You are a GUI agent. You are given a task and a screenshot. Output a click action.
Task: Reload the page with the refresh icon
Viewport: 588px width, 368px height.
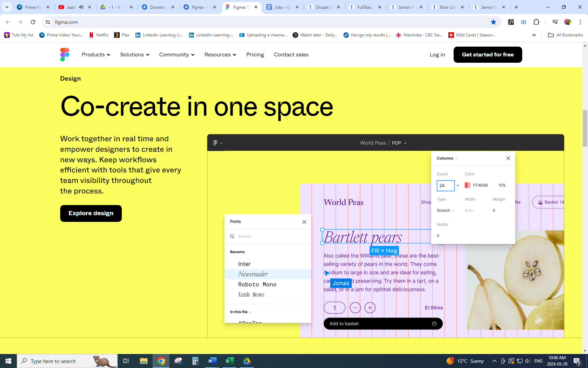click(33, 22)
